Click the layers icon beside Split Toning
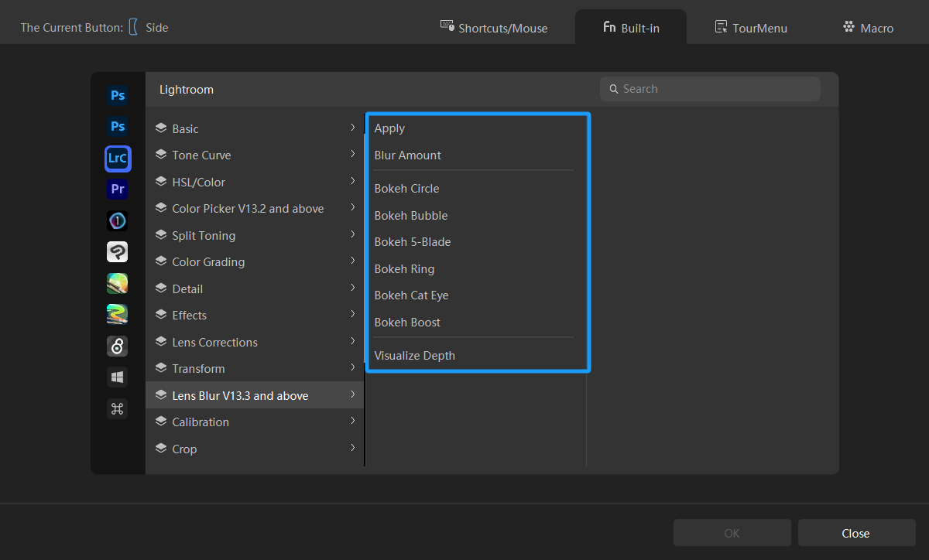Viewport: 929px width, 560px height. (161, 235)
